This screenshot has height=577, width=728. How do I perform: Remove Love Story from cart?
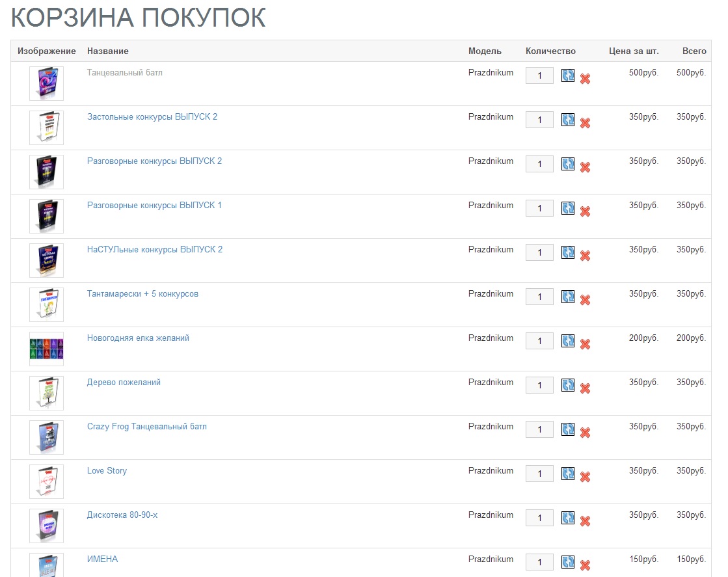585,477
